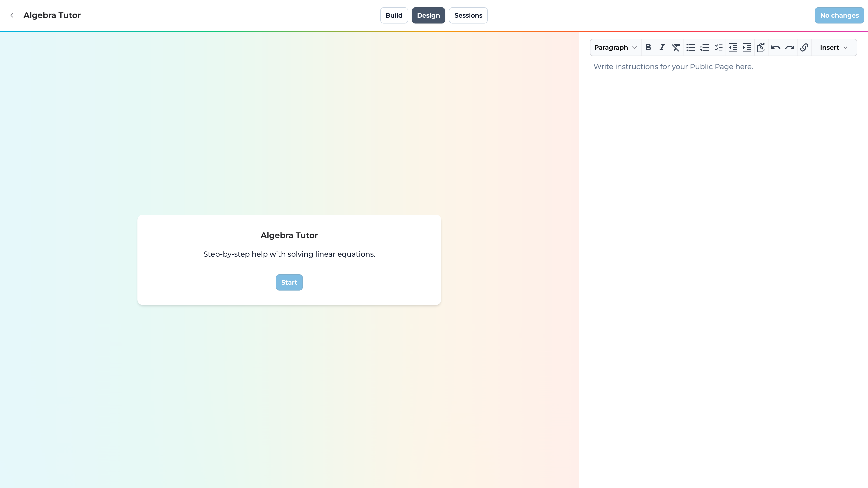Undo the last edit

click(776, 47)
